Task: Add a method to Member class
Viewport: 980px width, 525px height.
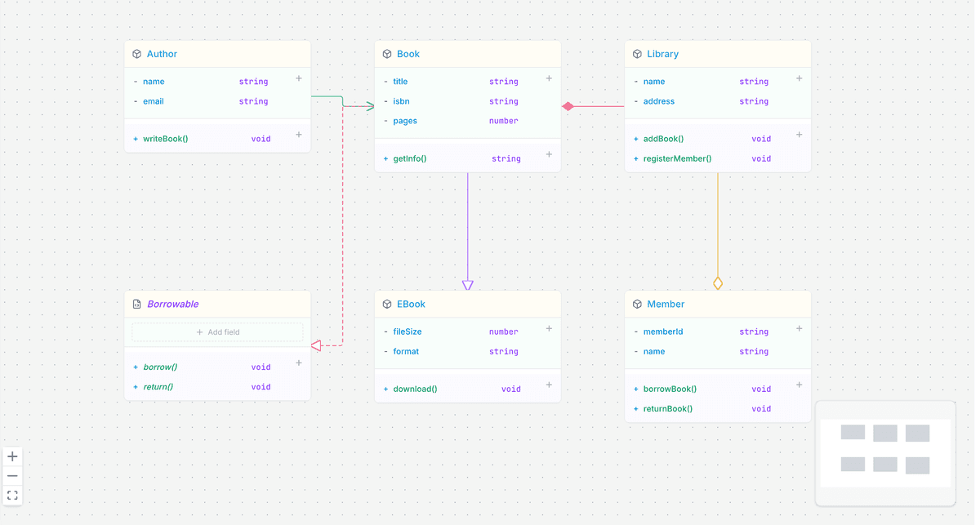Action: (x=799, y=385)
